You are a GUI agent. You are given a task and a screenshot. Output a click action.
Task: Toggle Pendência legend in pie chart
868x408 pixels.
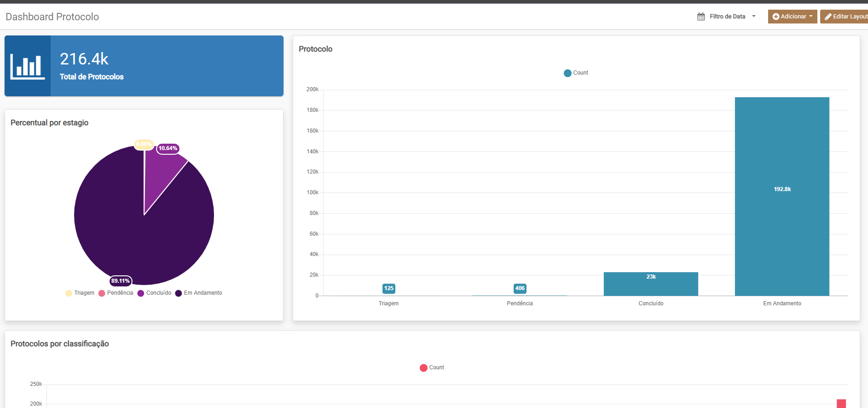pyautogui.click(x=116, y=293)
